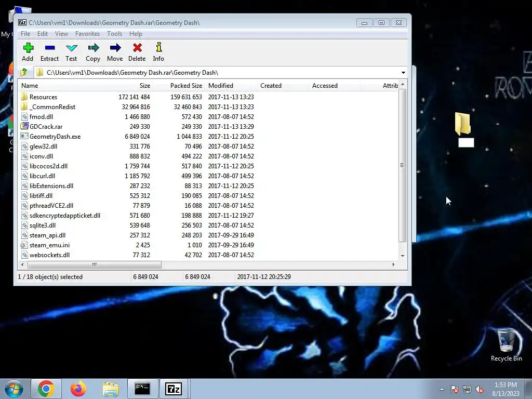
Task: Sort by the Modified column header
Action: point(231,86)
